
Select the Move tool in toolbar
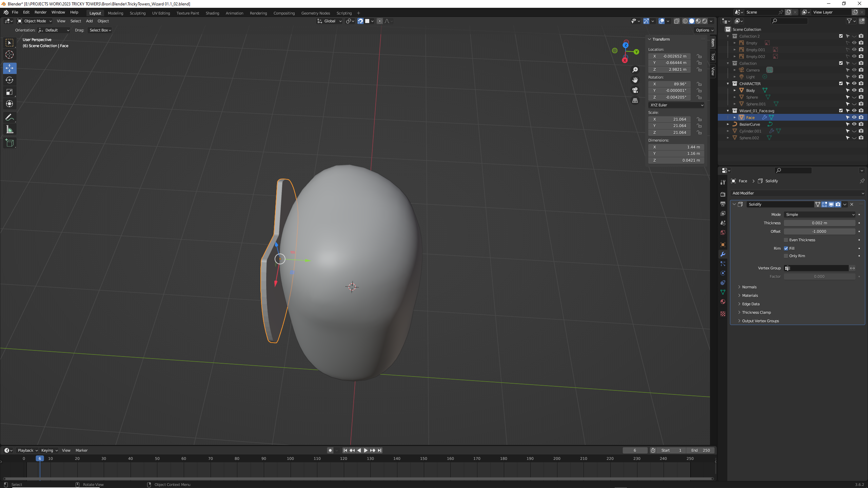9,67
